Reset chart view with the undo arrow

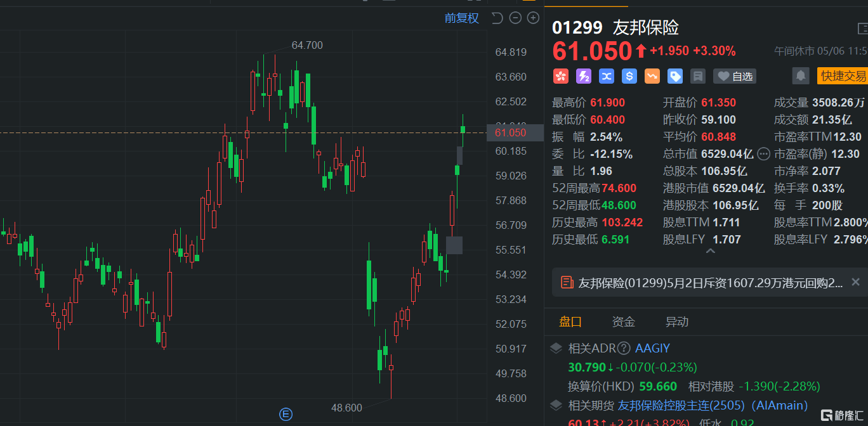pyautogui.click(x=497, y=18)
